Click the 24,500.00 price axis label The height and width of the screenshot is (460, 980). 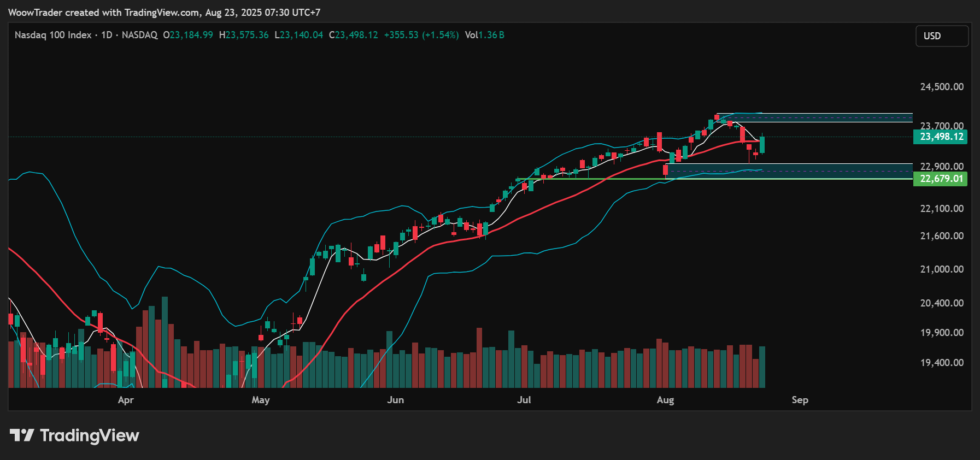(x=941, y=87)
